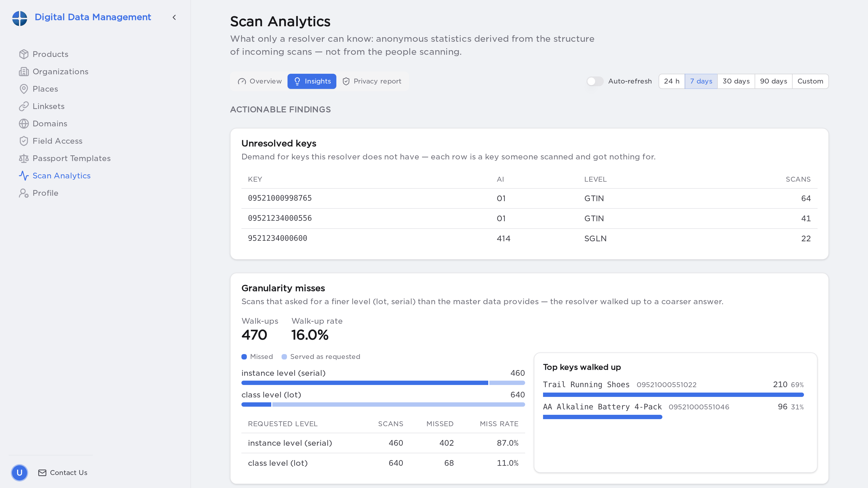Click the instance level (serial) progress bar
The width and height of the screenshot is (868, 488).
383,383
